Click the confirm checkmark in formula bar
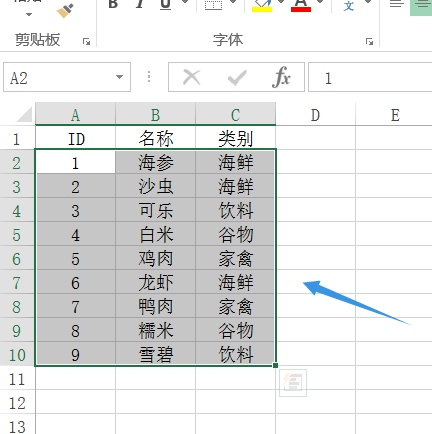 point(237,78)
